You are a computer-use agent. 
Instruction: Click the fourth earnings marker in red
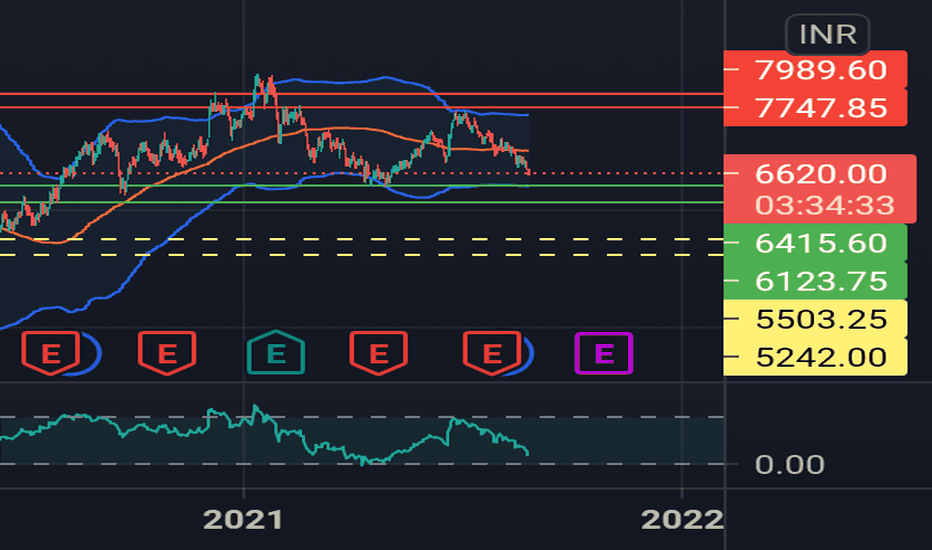[x=379, y=353]
